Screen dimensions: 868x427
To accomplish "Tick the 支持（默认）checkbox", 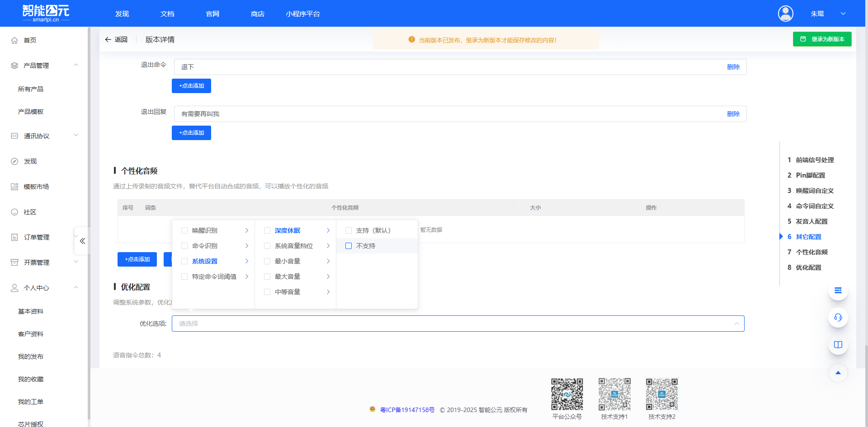I will click(x=349, y=230).
